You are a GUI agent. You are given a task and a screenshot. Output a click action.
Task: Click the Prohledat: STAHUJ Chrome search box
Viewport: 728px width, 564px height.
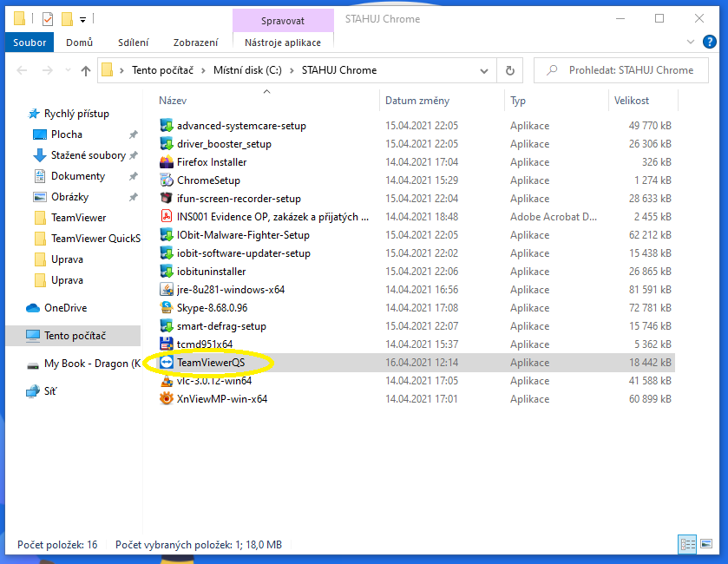pos(620,70)
